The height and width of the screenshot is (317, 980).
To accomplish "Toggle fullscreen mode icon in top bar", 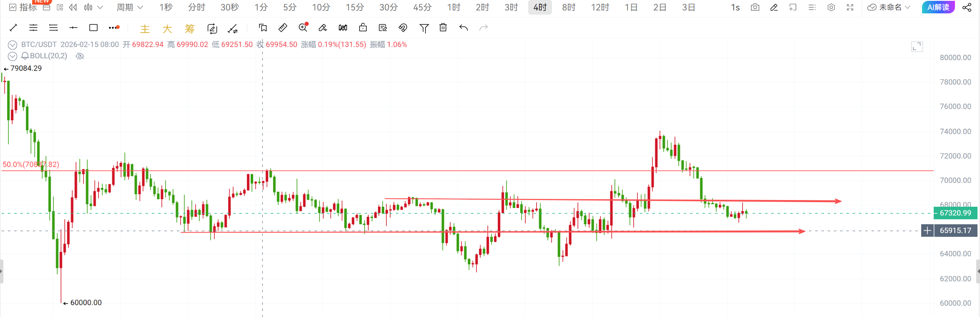I will (x=850, y=7).
